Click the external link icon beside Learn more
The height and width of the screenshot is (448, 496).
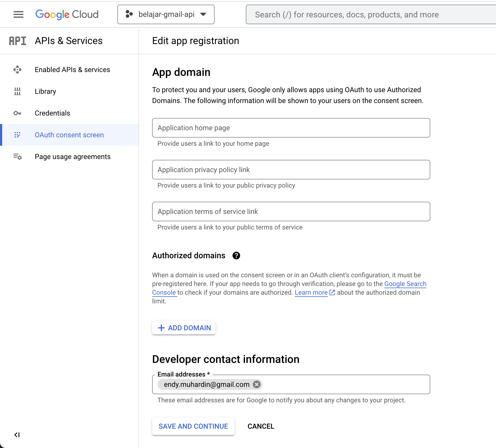[x=332, y=293]
